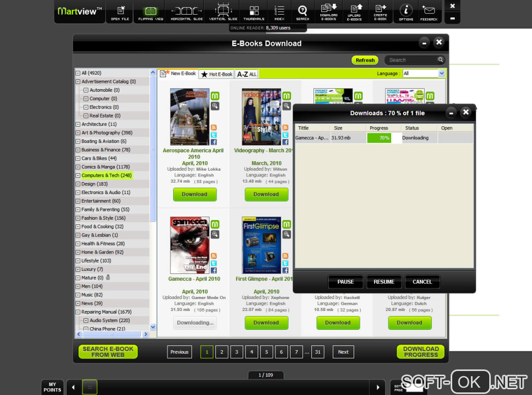Share Aerospace America on Facebook
The image size is (532, 395).
pos(214,142)
